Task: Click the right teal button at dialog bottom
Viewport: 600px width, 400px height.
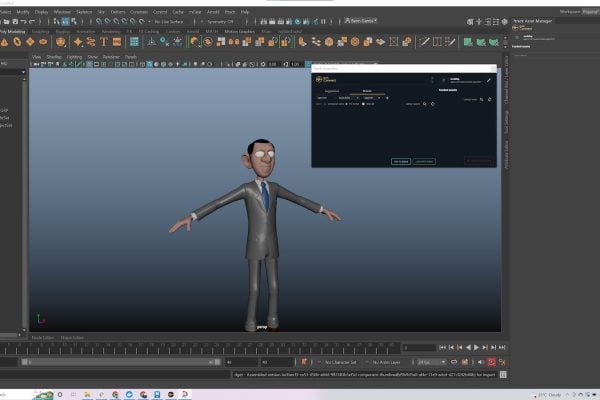Action: 424,160
